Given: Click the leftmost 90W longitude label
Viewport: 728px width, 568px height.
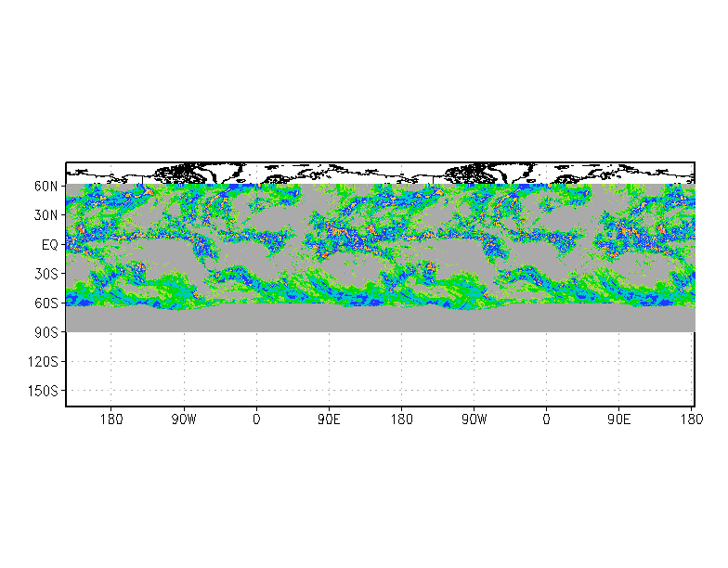Looking at the screenshot, I should tap(184, 420).
